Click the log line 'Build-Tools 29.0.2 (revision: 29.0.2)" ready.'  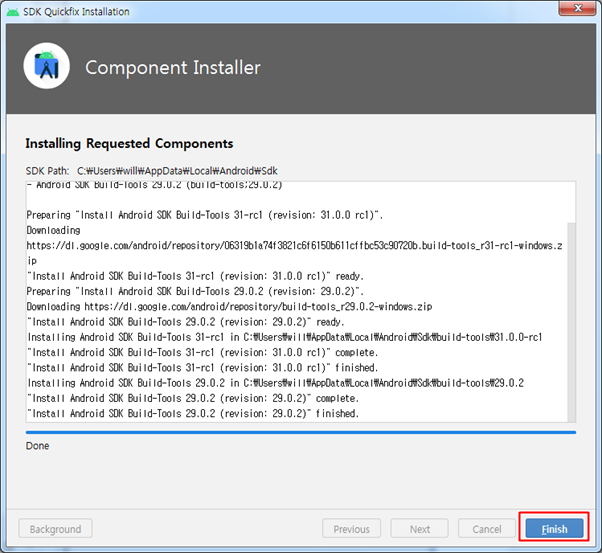click(185, 322)
